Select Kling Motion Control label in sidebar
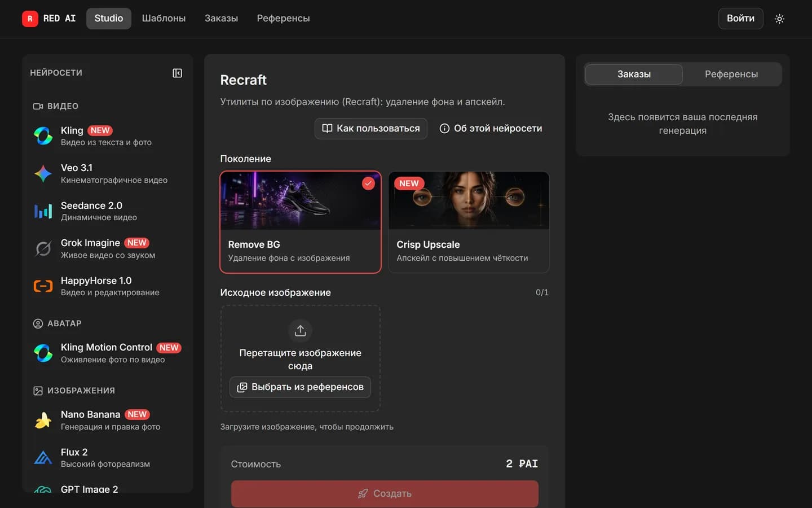Image resolution: width=812 pixels, height=508 pixels. point(107,347)
